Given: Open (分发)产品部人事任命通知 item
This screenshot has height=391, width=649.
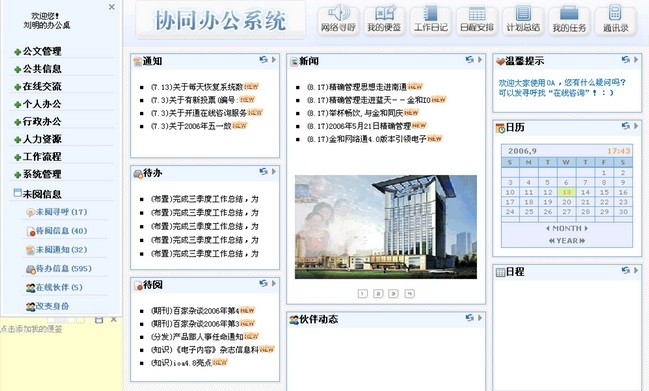Looking at the screenshot, I should click(197, 337).
